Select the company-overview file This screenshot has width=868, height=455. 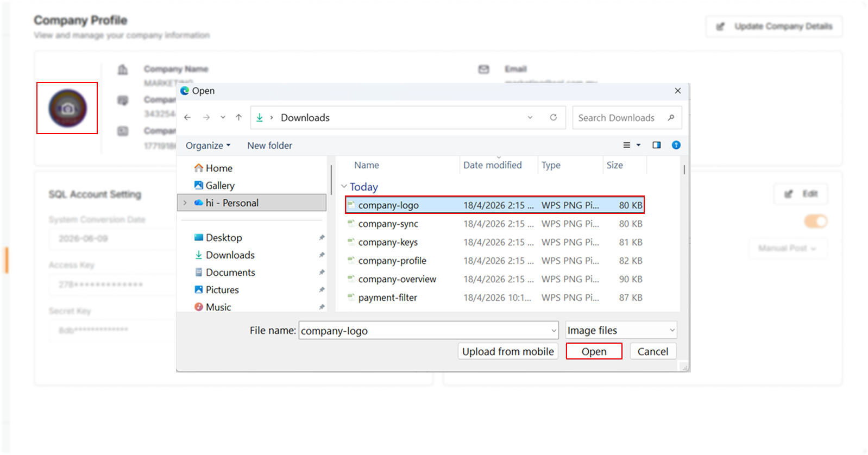coord(495,279)
